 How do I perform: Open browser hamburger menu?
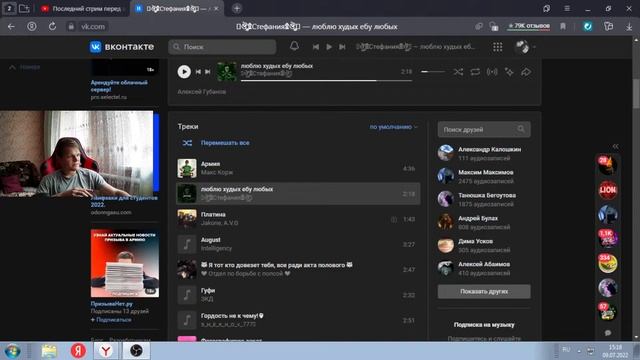[x=567, y=9]
